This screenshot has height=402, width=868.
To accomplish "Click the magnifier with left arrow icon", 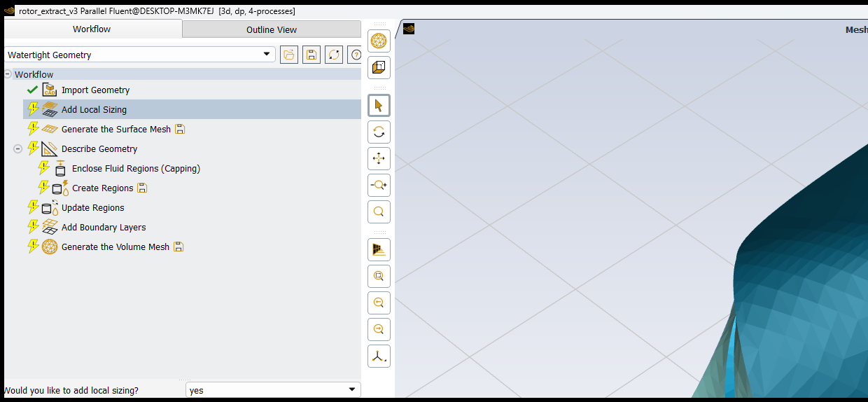I will (x=379, y=303).
